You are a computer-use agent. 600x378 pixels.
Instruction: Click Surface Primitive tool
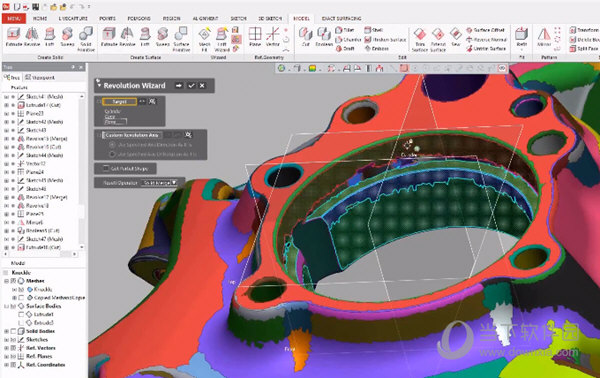click(x=181, y=39)
